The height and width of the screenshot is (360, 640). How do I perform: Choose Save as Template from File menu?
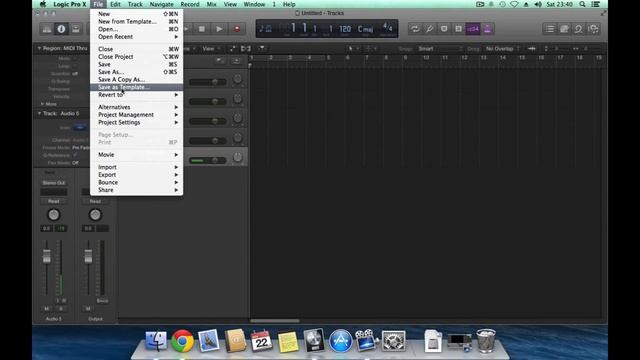136,87
